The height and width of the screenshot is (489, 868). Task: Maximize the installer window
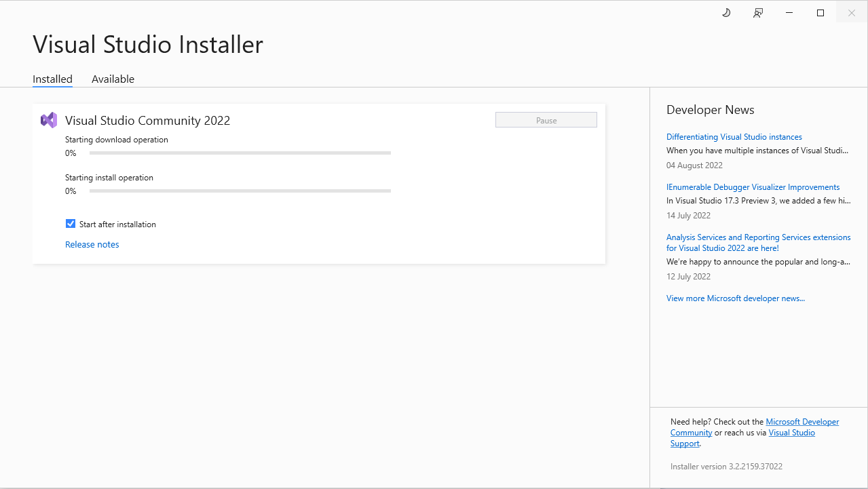pos(820,13)
